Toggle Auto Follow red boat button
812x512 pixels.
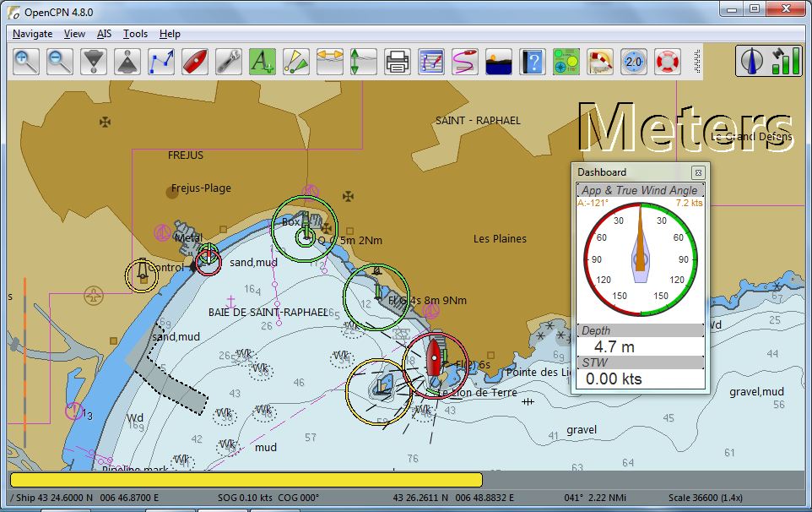(x=195, y=62)
